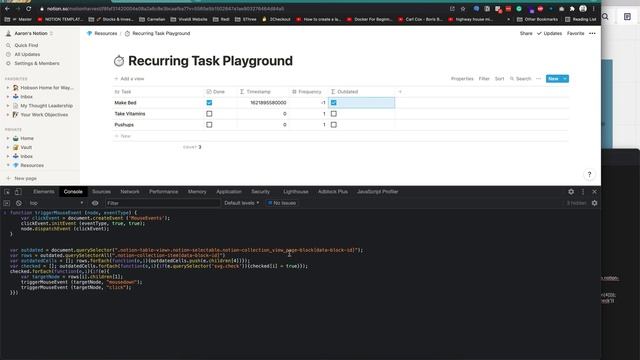This screenshot has height=360, width=640.
Task: Click the browser back arrow
Action: pyautogui.click(x=7, y=9)
